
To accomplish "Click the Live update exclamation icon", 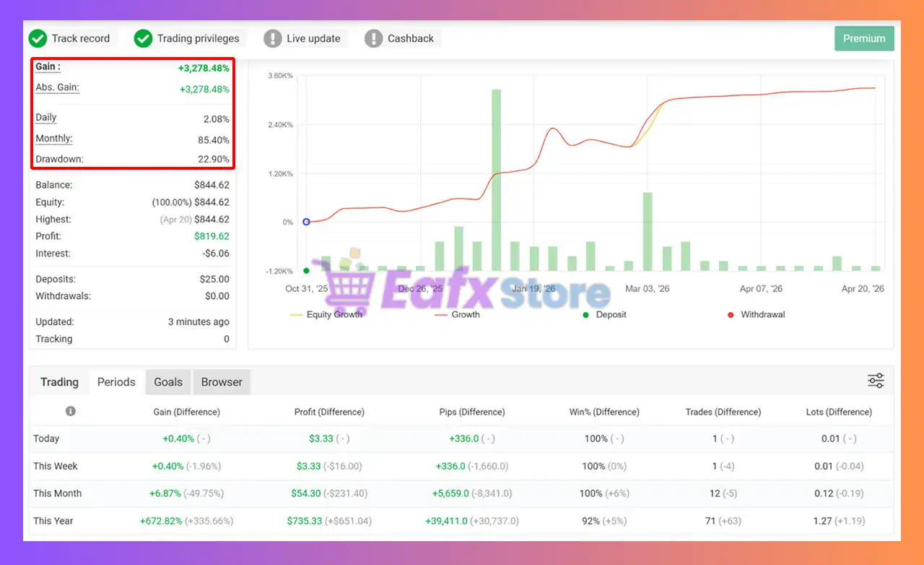I will pyautogui.click(x=272, y=38).
